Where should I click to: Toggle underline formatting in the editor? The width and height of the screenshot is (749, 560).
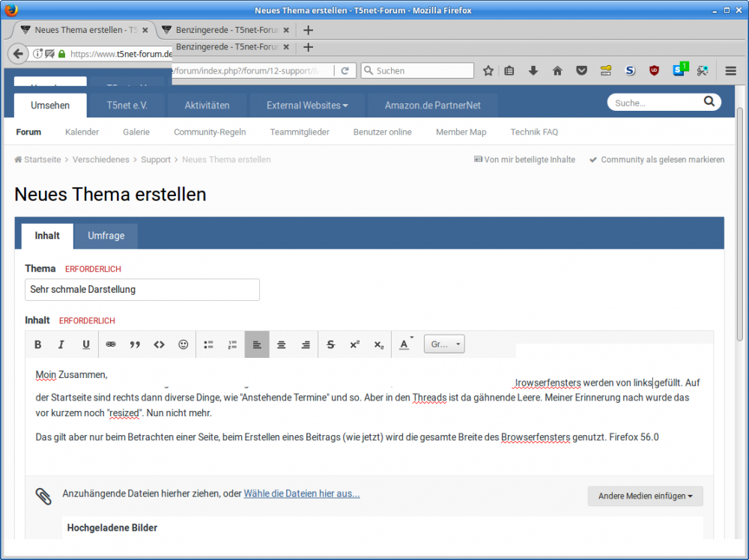coord(86,344)
